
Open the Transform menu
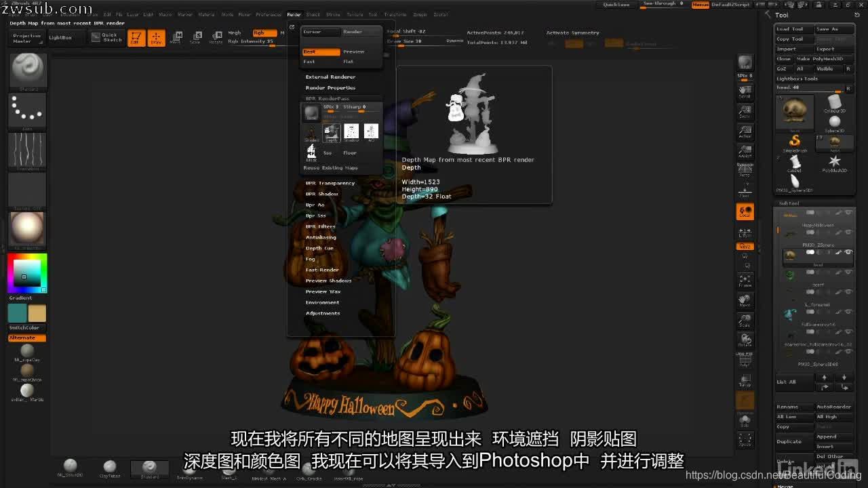click(395, 14)
